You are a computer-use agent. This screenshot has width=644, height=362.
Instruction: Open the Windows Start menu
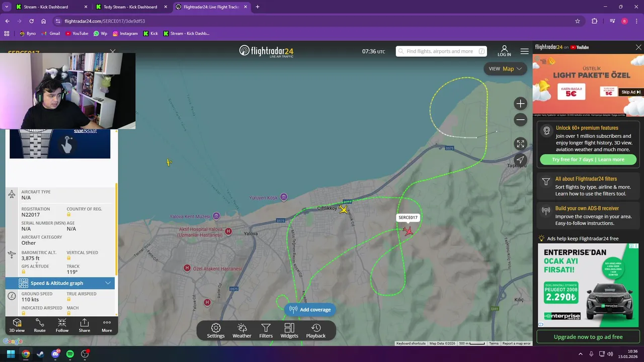[x=11, y=354]
